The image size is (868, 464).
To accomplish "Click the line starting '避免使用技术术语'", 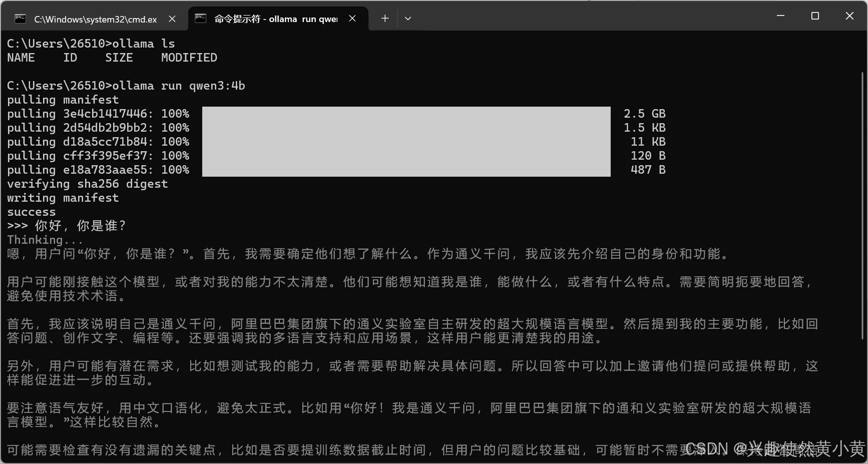I will coord(67,296).
